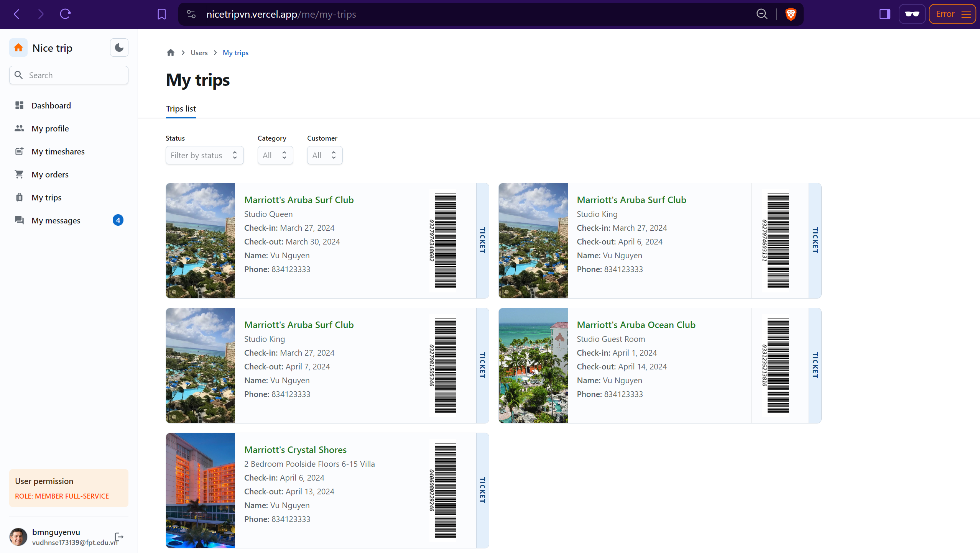The width and height of the screenshot is (980, 553).
Task: Open Brave Shields lion icon
Action: [791, 14]
